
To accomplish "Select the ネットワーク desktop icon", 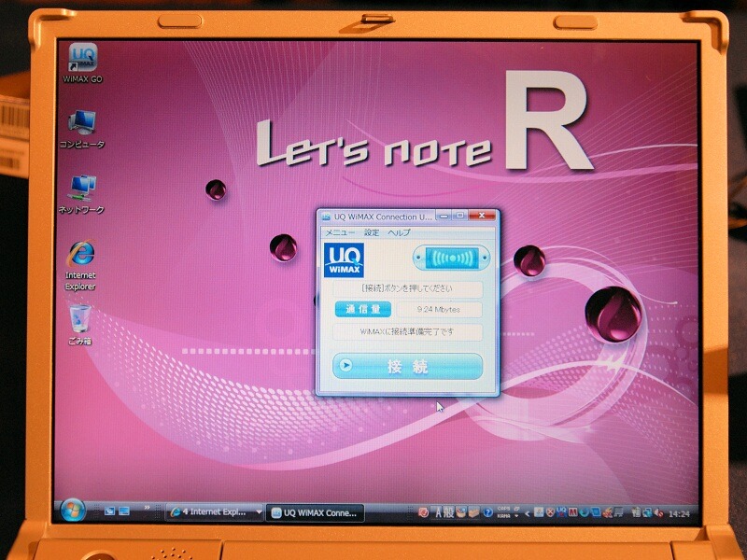I will [81, 194].
